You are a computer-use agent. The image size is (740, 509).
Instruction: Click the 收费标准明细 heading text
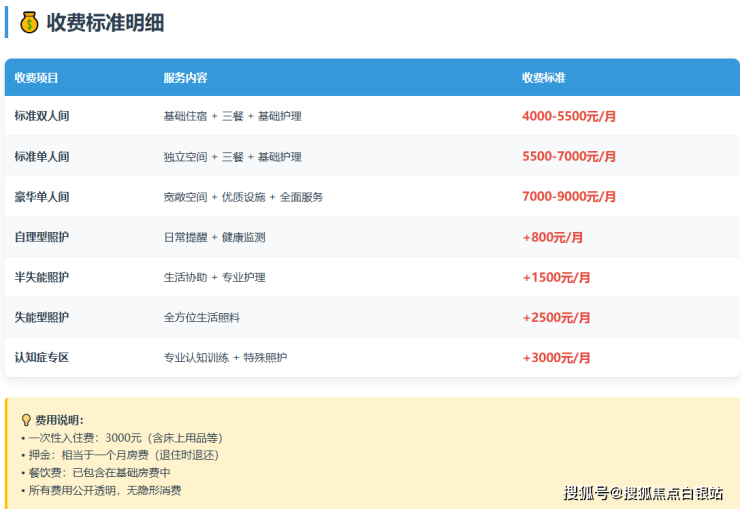pos(105,23)
